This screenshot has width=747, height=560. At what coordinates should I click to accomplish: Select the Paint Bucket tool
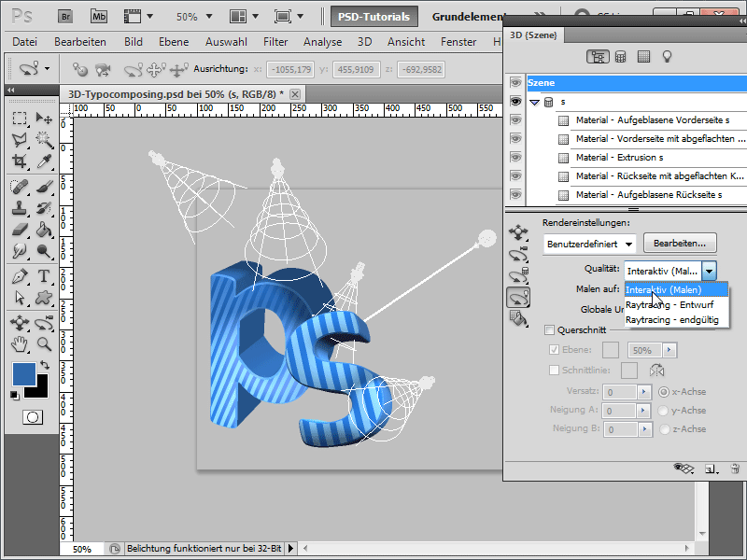[x=44, y=230]
